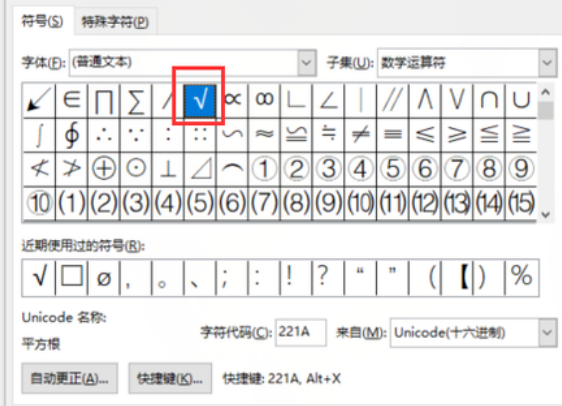Select the because ∵ symbol
This screenshot has height=406, width=562.
[136, 135]
